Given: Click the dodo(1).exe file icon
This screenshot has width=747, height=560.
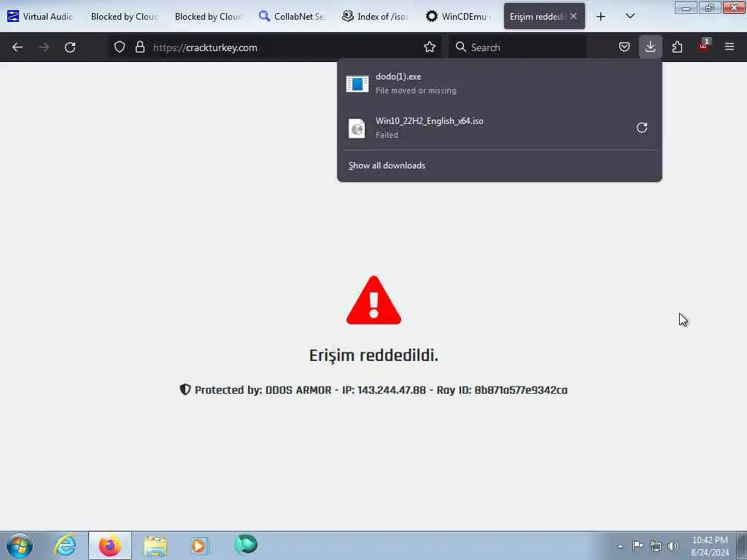Looking at the screenshot, I should point(357,84).
